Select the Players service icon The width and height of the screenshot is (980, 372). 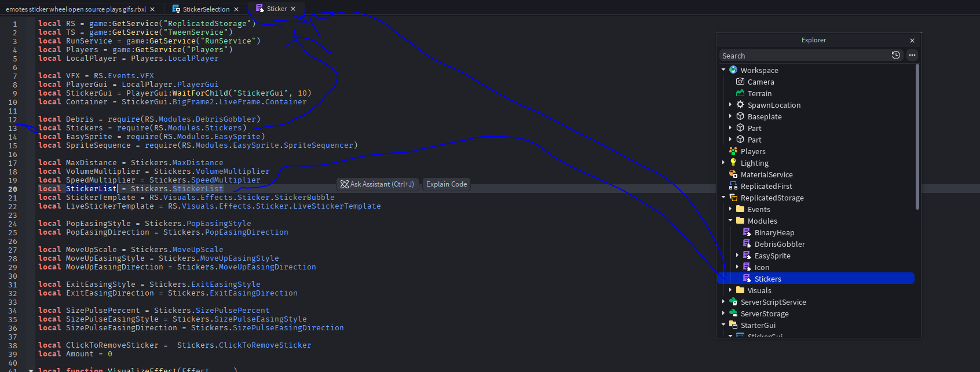(733, 151)
